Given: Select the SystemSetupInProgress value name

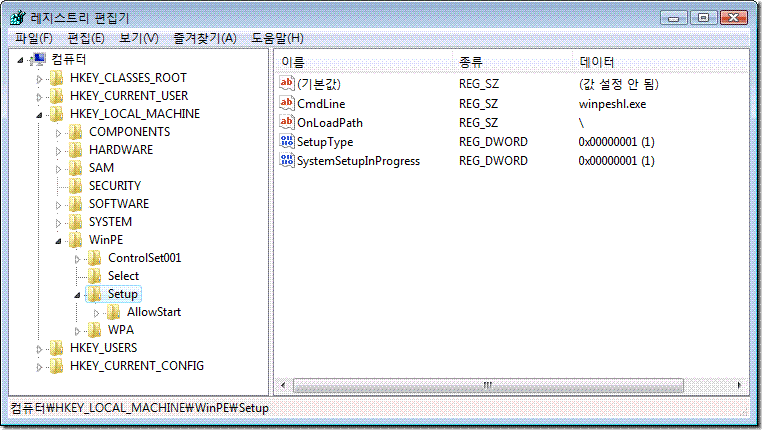Looking at the screenshot, I should [358, 161].
